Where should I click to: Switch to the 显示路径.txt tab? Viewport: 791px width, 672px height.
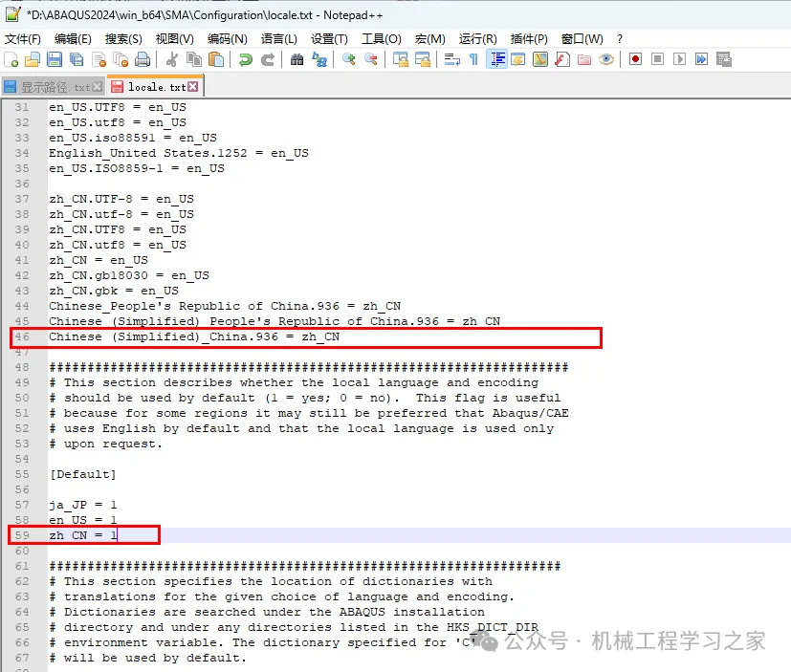pos(55,87)
